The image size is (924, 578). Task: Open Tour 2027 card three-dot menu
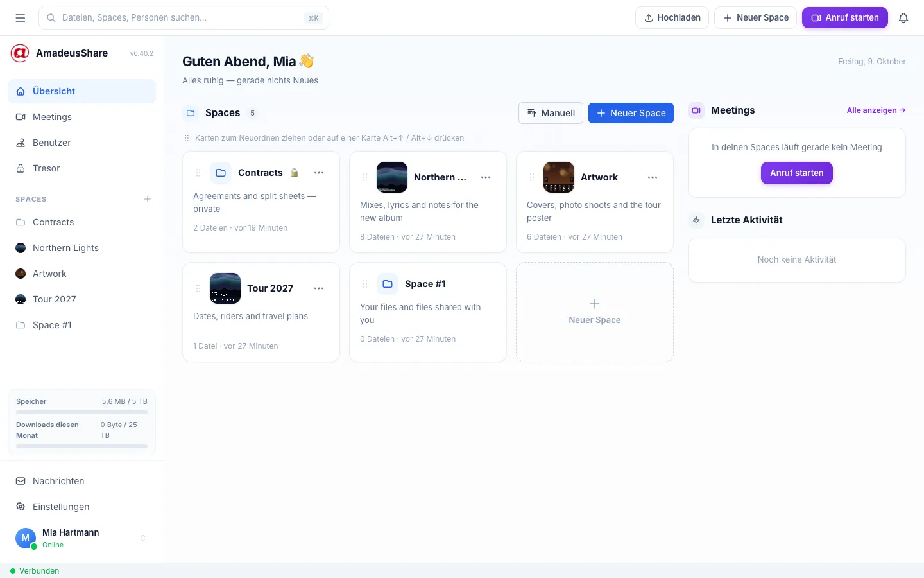[319, 288]
